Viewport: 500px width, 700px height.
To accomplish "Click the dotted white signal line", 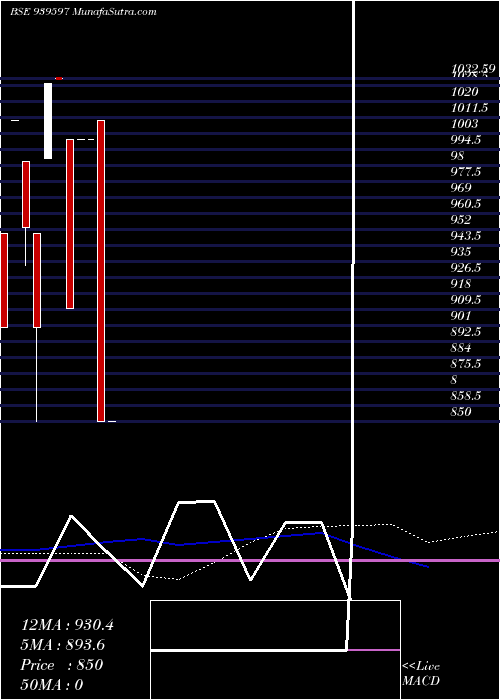I will [x=250, y=542].
